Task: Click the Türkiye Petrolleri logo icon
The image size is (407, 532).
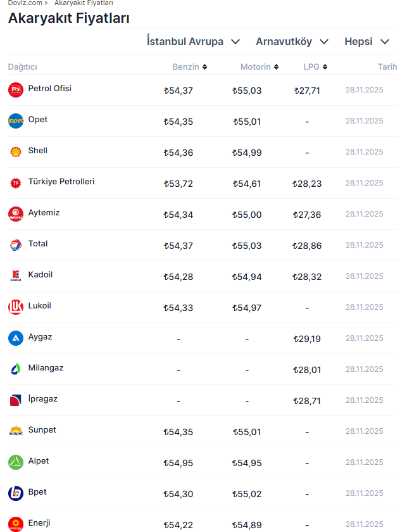Action: click(16, 183)
